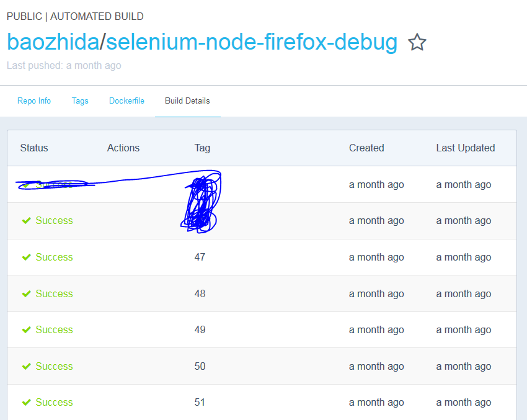Select tag value 49
The width and height of the screenshot is (527, 420).
(200, 330)
